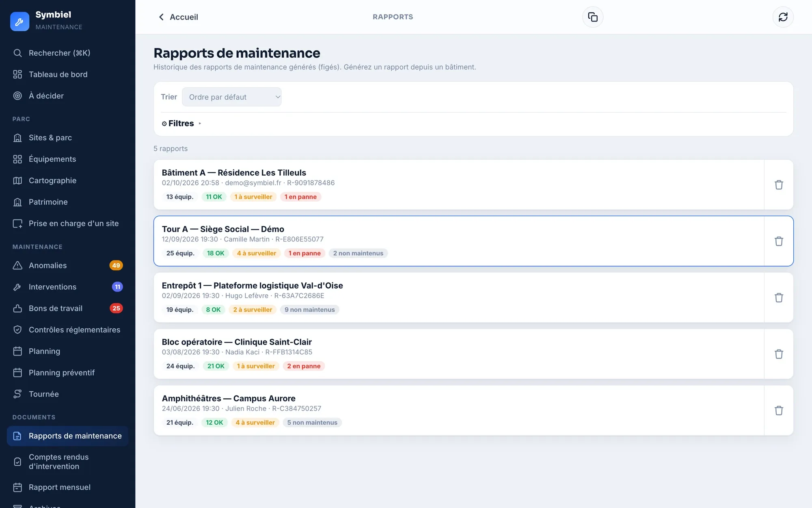This screenshot has width=812, height=508.
Task: Go to Tournée
Action: (x=67, y=394)
